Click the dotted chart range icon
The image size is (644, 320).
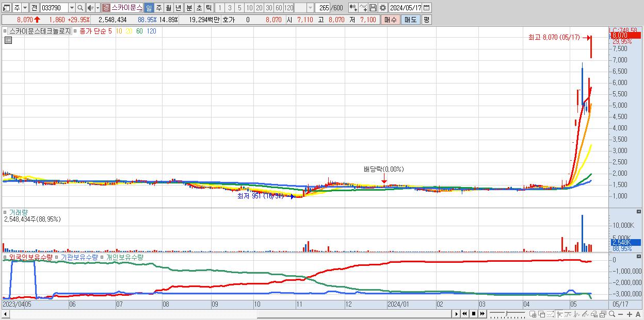coord(550,314)
